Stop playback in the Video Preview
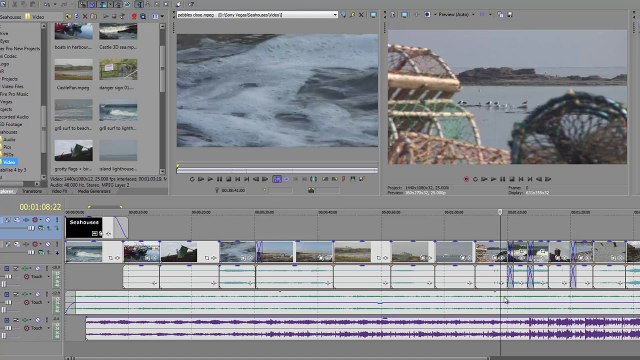The image size is (640, 360). [x=512, y=179]
